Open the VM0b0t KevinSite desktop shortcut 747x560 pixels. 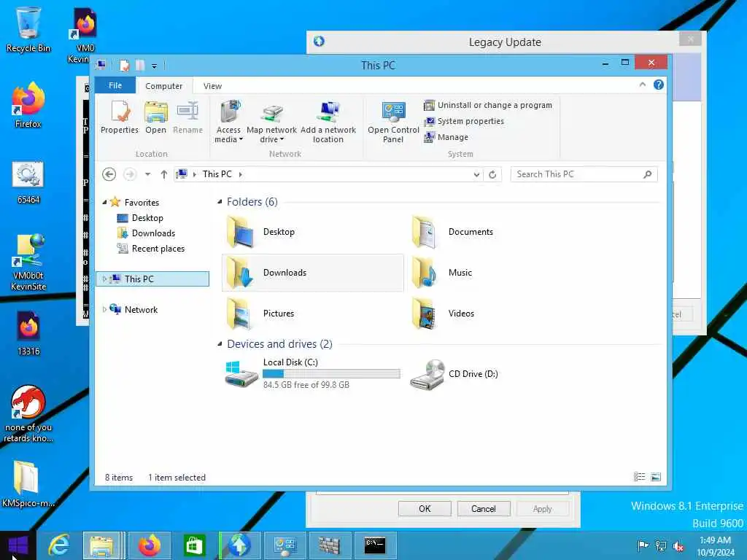(x=29, y=262)
